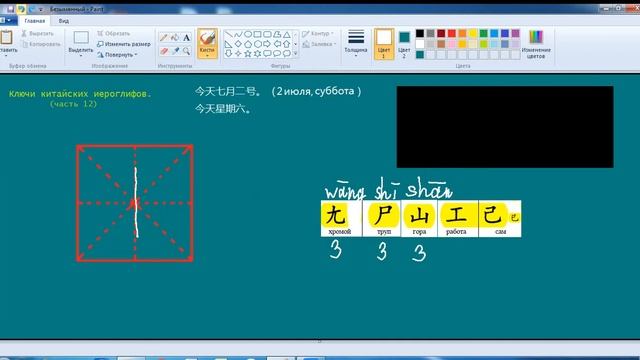Open the Повернуть (Rotate) dropdown
The height and width of the screenshot is (360, 640).
coord(117,55)
